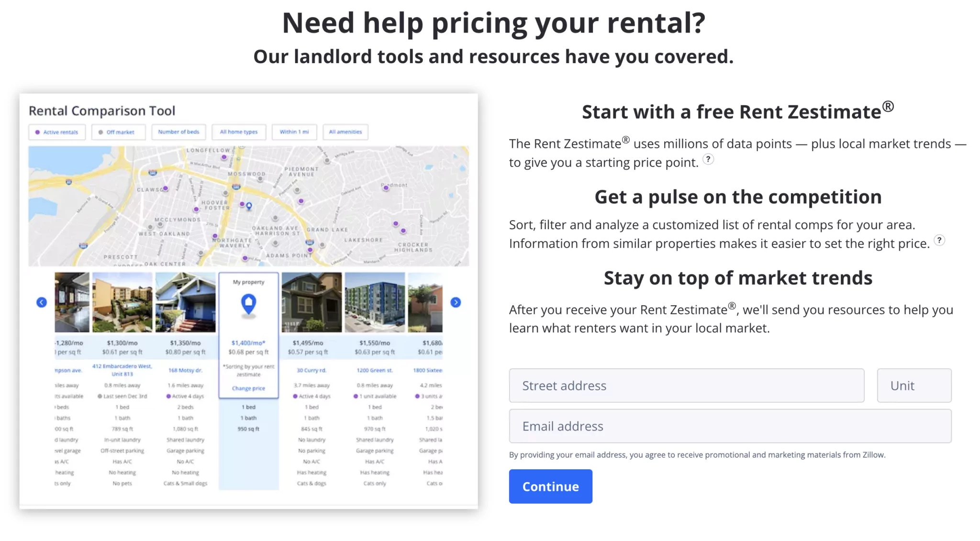
Task: Open the All amenities filter
Action: 345,132
